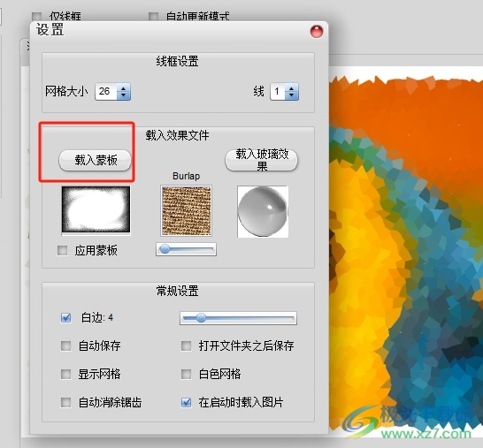Screen dimensions: 483x448
Task: Click the 载入玻璃效果 button
Action: pos(262,160)
